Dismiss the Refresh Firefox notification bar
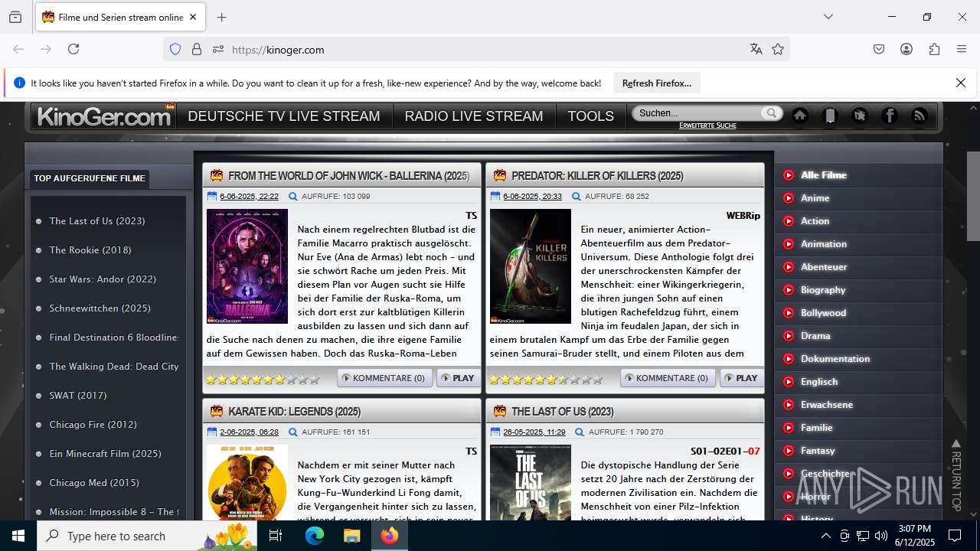980x551 pixels. [961, 83]
